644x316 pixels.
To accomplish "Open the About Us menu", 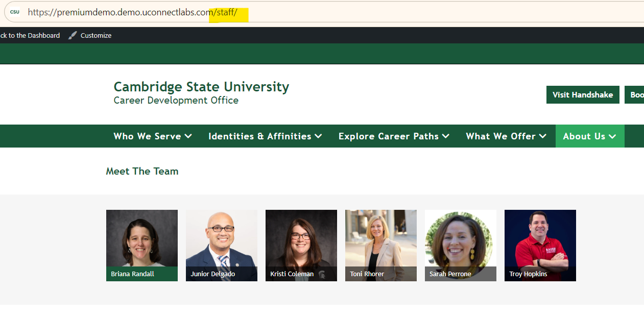I will click(589, 136).
